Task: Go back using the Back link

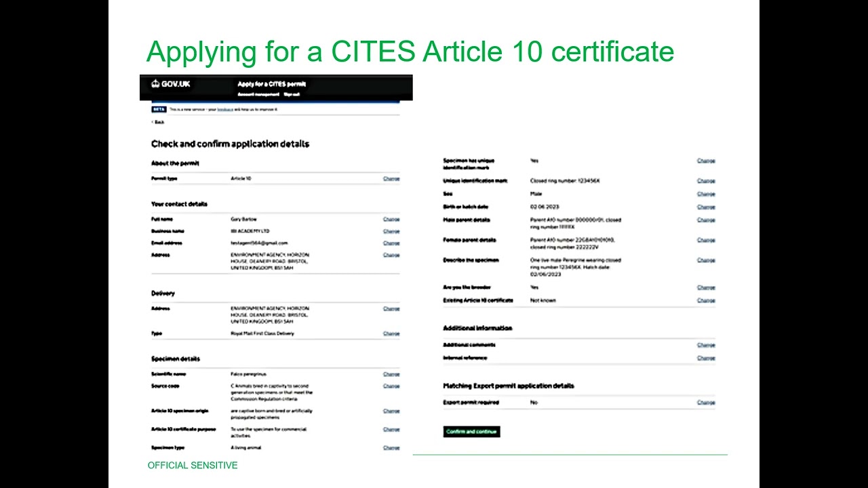Action: point(158,122)
